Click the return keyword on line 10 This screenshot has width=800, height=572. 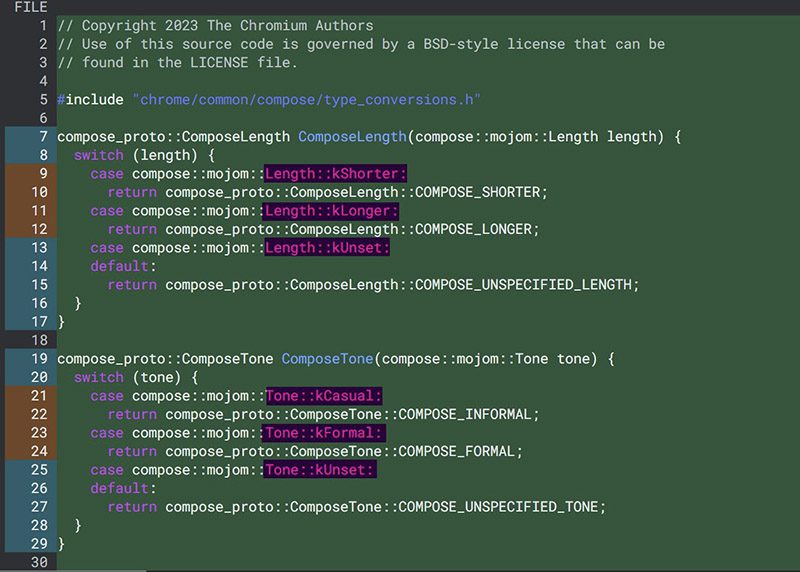click(x=132, y=192)
